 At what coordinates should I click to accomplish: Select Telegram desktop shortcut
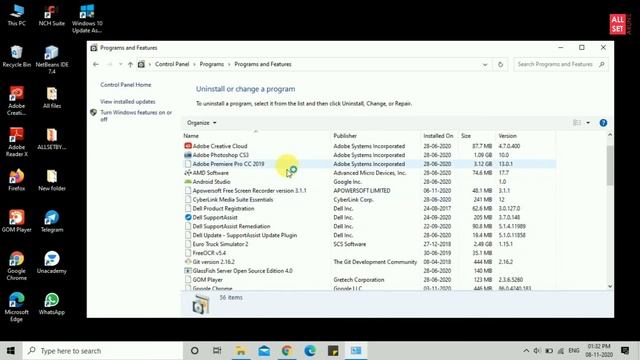51,221
